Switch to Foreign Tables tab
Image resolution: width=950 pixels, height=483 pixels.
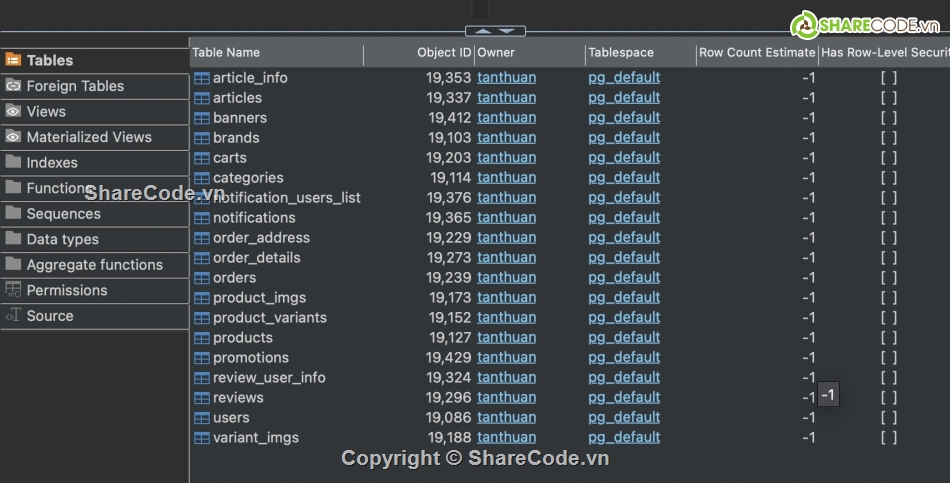(95, 86)
